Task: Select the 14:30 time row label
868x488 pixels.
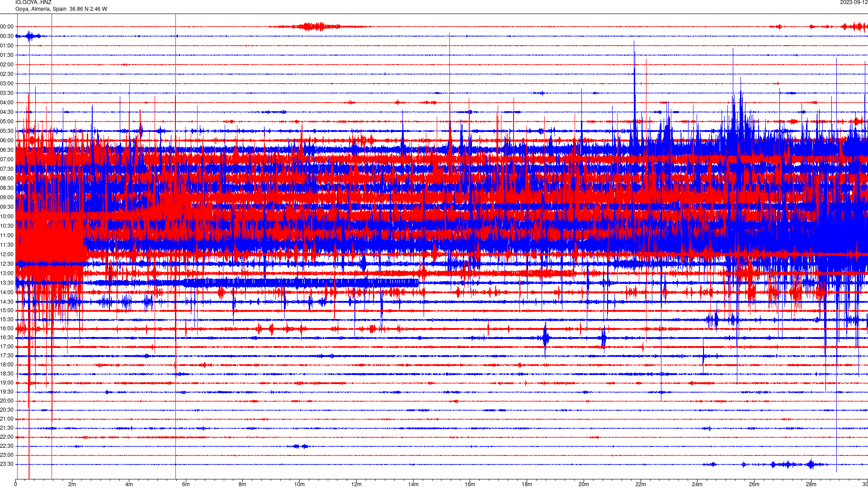Action: [x=7, y=302]
